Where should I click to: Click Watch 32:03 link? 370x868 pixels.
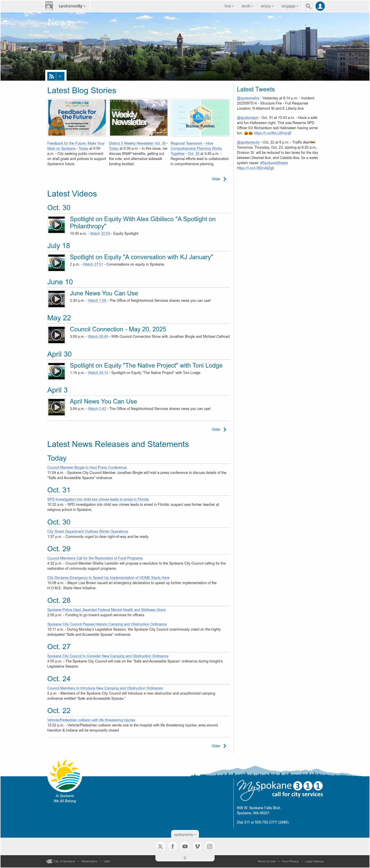pos(100,234)
